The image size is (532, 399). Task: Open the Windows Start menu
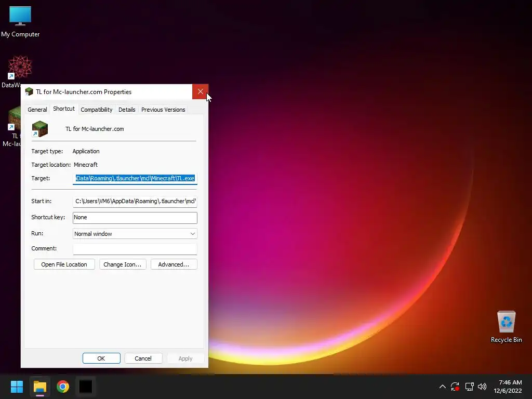[x=17, y=387]
